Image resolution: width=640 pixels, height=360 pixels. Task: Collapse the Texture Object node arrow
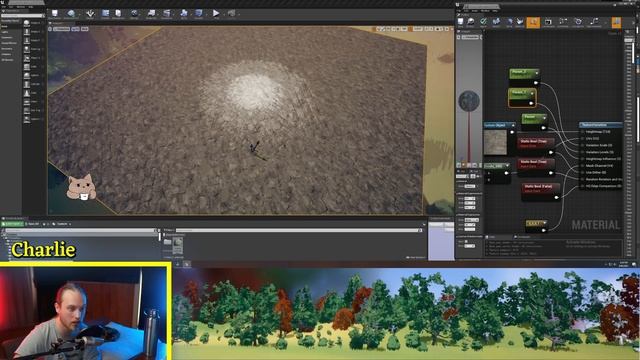click(513, 125)
